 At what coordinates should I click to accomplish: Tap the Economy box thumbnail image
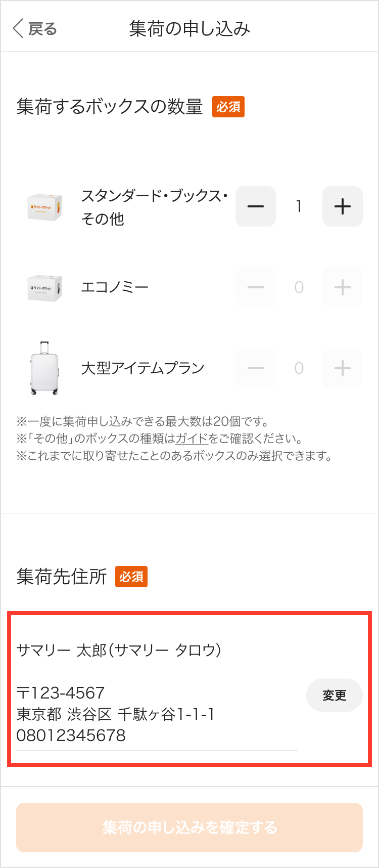pos(44,288)
